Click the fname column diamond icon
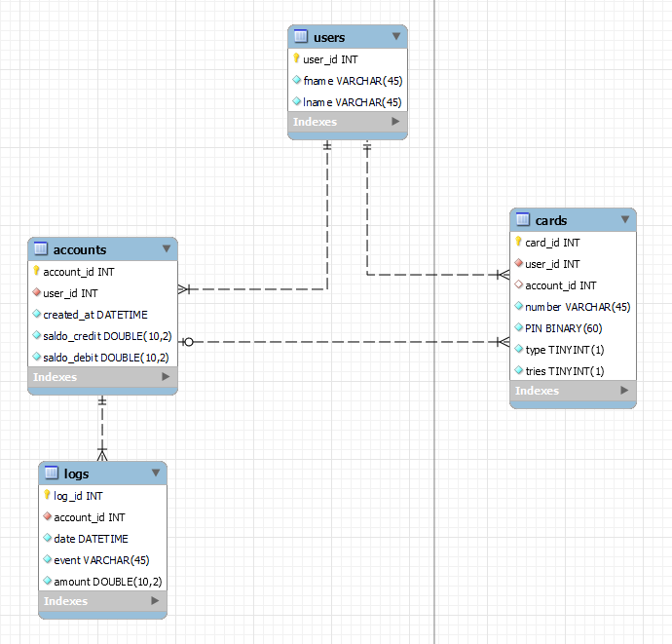This screenshot has height=644, width=672. (x=297, y=80)
